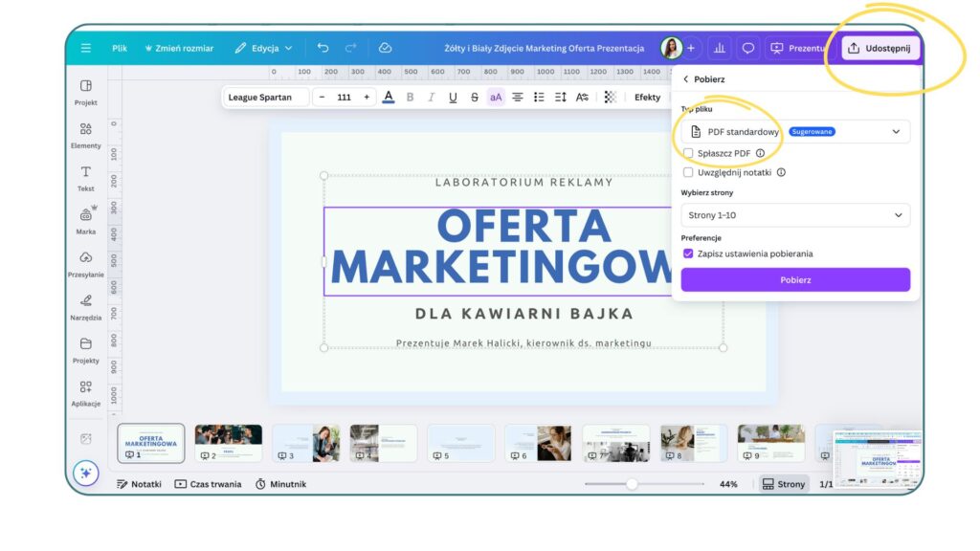Uncheck Zapisz ustawienia pobierania

(x=688, y=253)
